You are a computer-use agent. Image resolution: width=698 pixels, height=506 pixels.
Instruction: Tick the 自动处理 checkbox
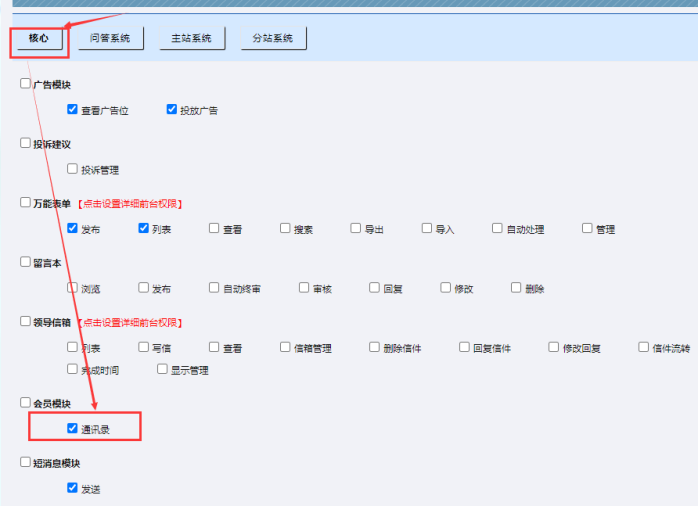497,228
